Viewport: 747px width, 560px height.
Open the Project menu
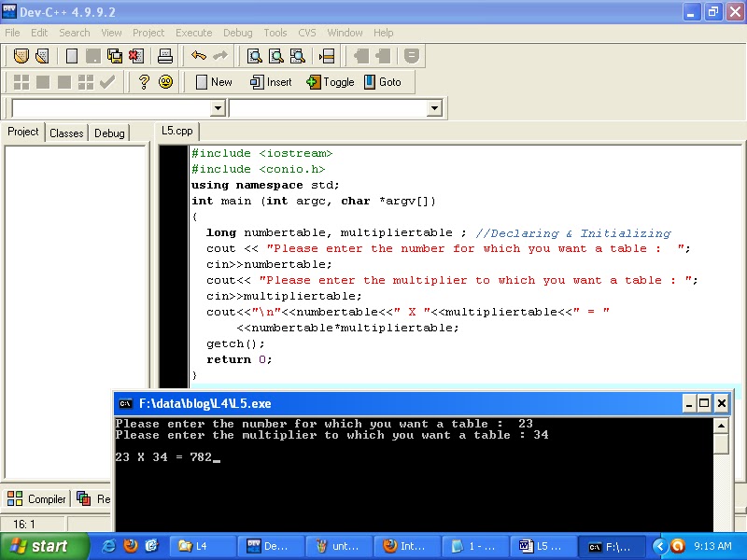pyautogui.click(x=148, y=33)
